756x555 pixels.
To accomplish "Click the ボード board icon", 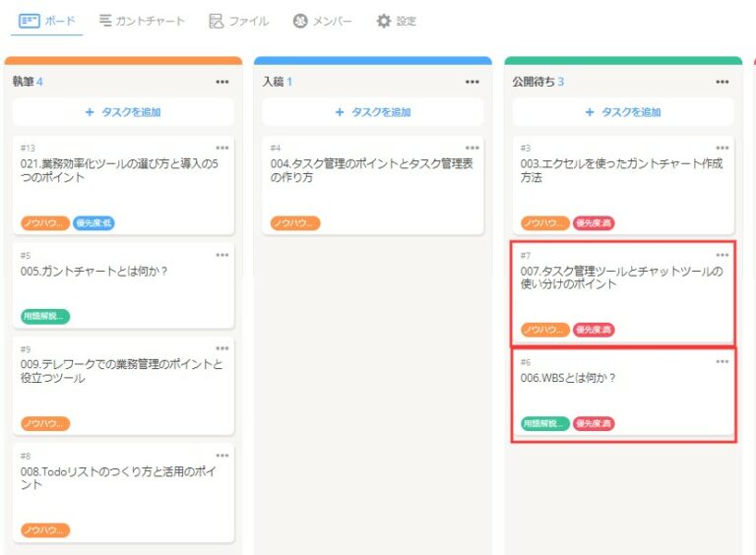I will tap(30, 21).
